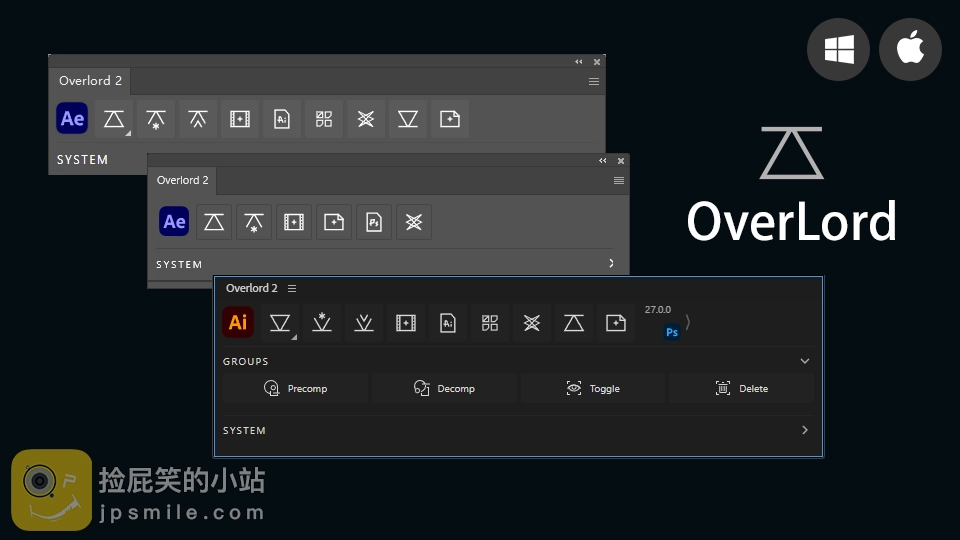The height and width of the screenshot is (540, 960).
Task: Click the Delete button in GROUPS
Action: click(x=741, y=388)
